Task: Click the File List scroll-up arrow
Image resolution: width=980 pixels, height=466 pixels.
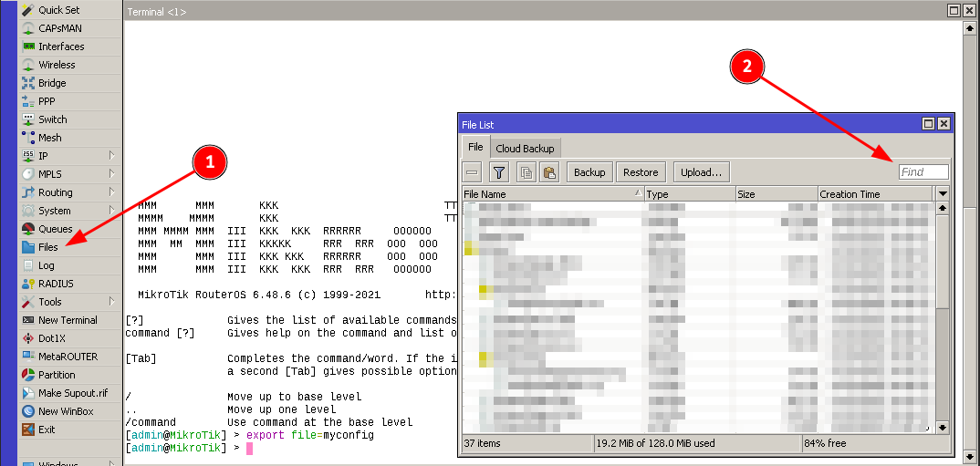Action: pos(944,208)
